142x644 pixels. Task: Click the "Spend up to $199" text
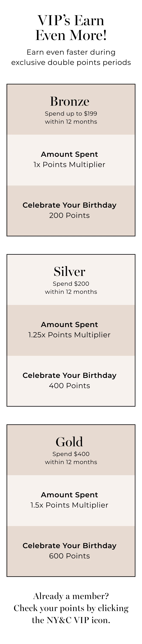71,114
